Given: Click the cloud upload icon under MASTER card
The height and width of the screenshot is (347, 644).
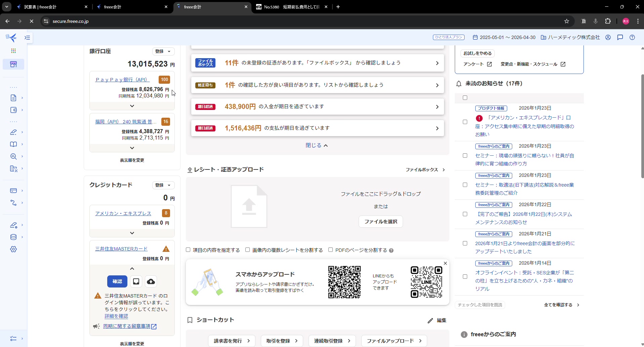Looking at the screenshot, I should [151, 281].
